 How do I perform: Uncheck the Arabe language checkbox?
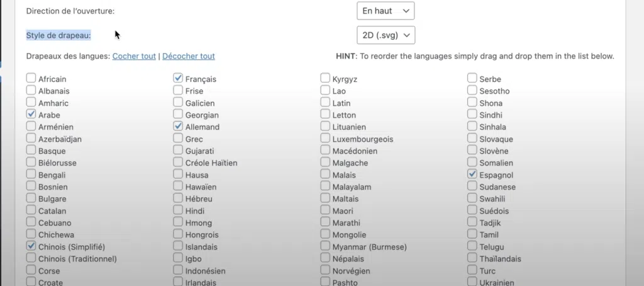(x=31, y=115)
